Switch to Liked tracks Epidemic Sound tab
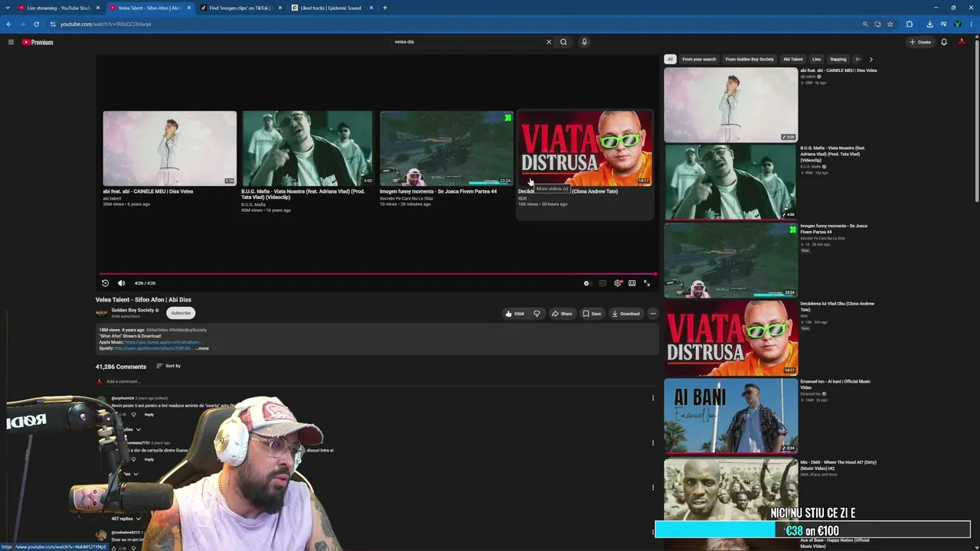The width and height of the screenshot is (980, 551). point(332,8)
